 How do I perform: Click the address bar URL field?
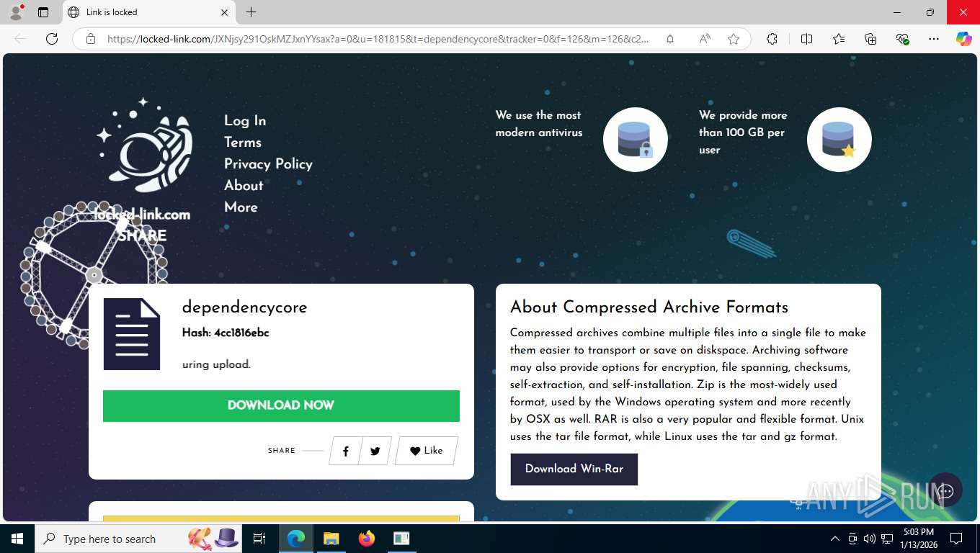pos(378,39)
